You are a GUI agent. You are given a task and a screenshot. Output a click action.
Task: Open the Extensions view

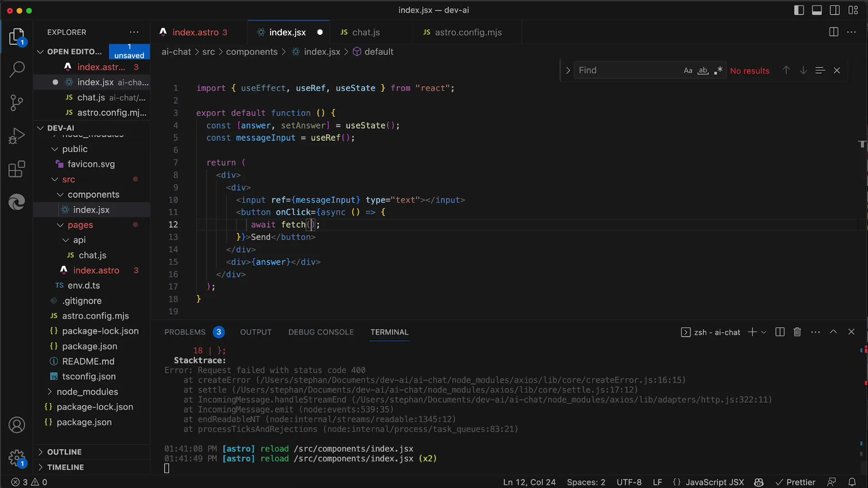[x=17, y=169]
